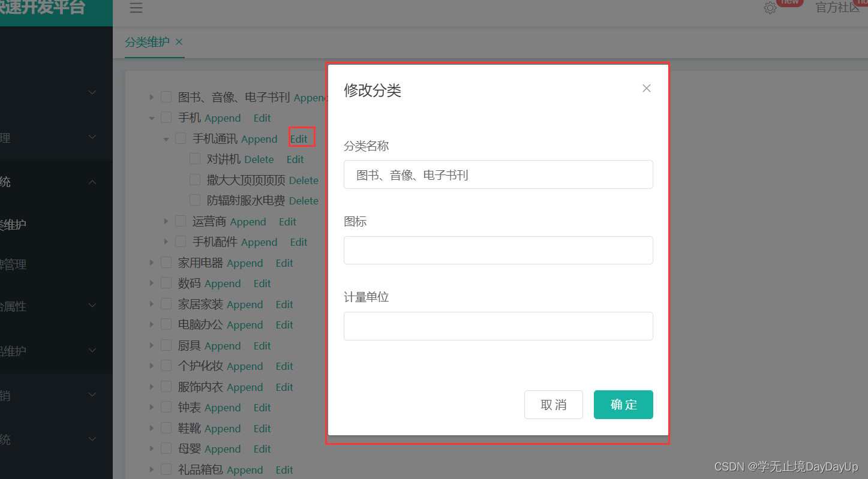This screenshot has height=479, width=868.
Task: Click Append next to 钟表
Action: pos(223,408)
